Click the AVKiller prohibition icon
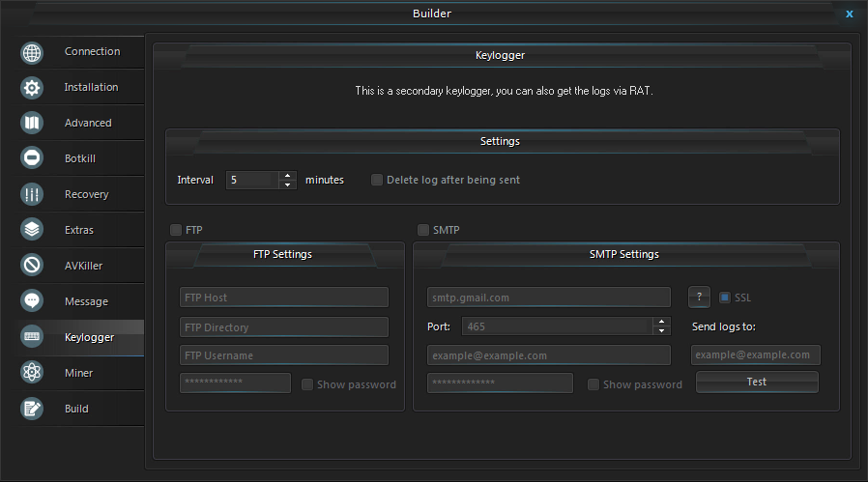Screen dimensions: 868x482 [32, 265]
